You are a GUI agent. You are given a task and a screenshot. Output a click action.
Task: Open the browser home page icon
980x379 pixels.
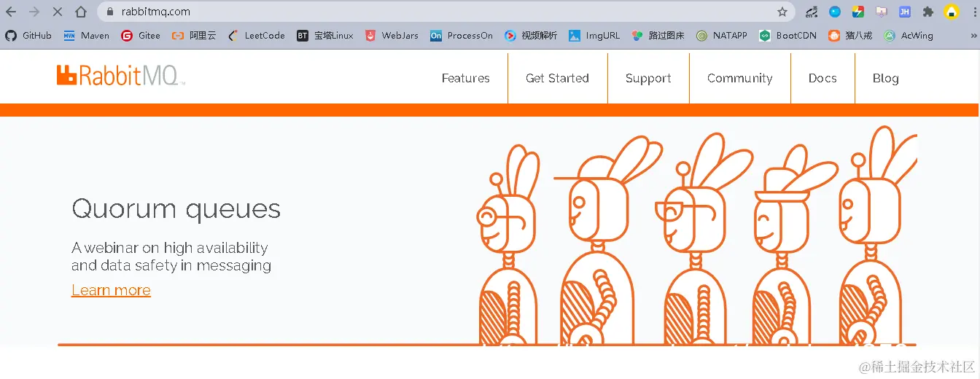[81, 12]
